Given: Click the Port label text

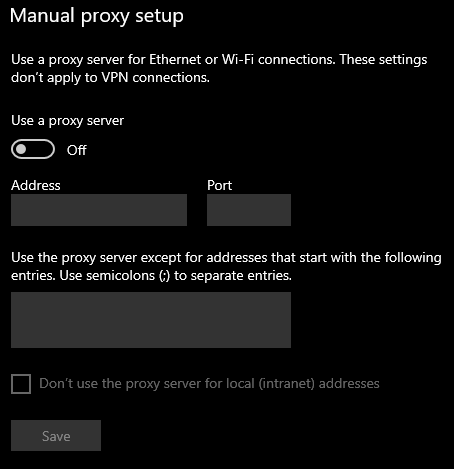Looking at the screenshot, I should click(x=219, y=185).
